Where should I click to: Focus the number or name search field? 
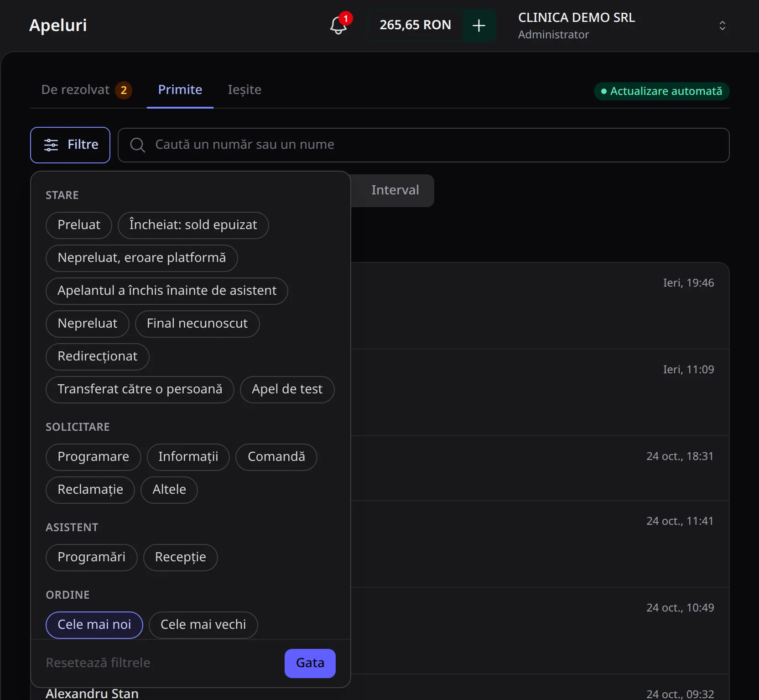point(423,145)
